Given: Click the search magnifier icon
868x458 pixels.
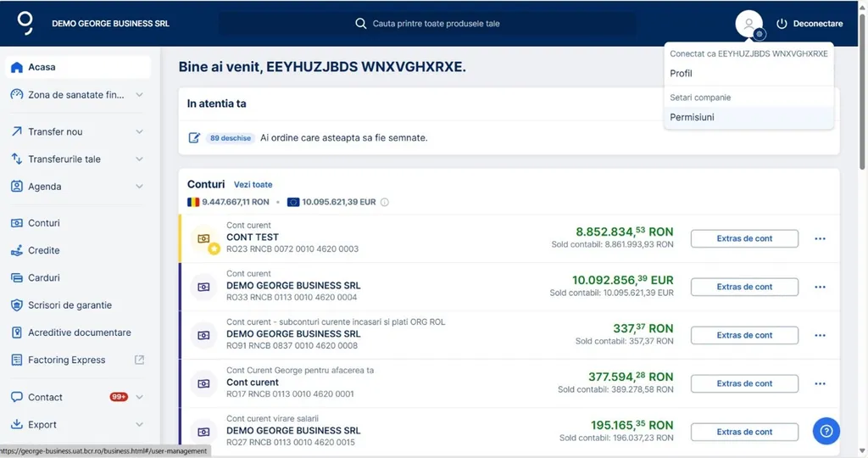Looking at the screenshot, I should (361, 24).
